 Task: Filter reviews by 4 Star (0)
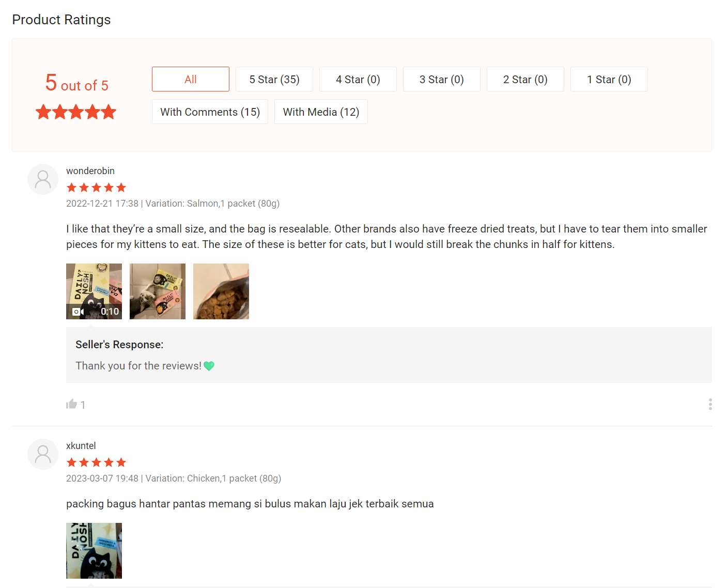click(x=358, y=79)
